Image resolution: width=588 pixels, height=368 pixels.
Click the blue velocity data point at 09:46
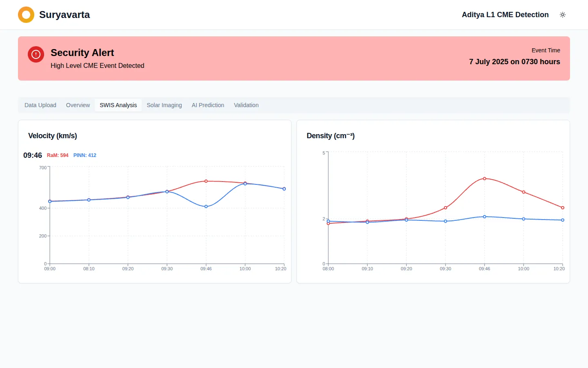point(206,206)
